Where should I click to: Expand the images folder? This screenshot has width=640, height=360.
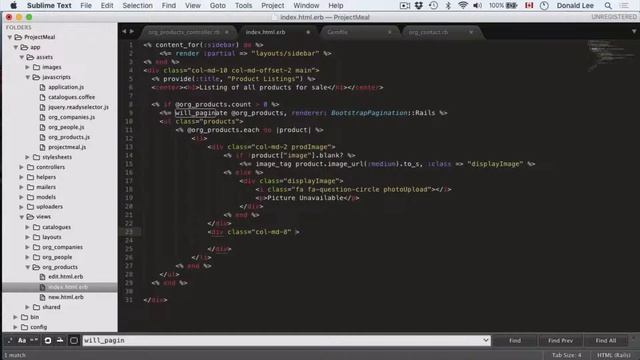pos(28,67)
